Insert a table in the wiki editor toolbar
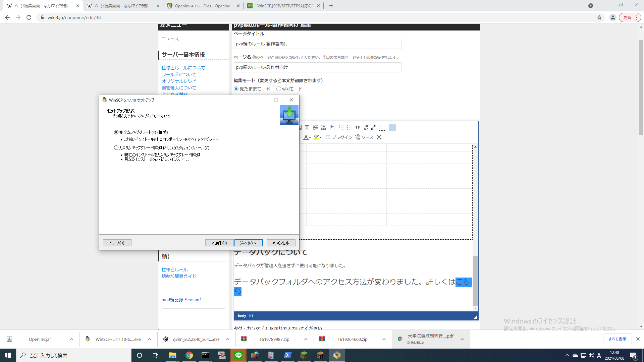644x362 pixels. [x=307, y=127]
